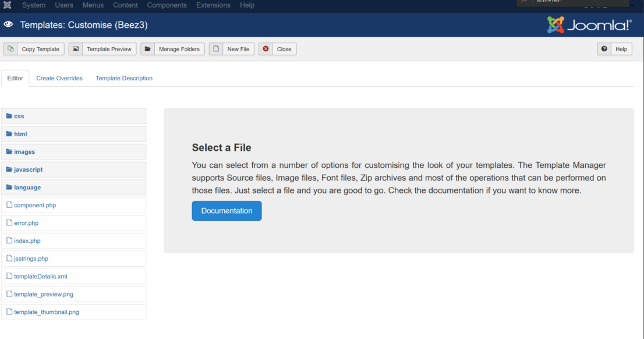This screenshot has height=339, width=644.
Task: Select templateDetails.xml file
Action: pos(73,276)
